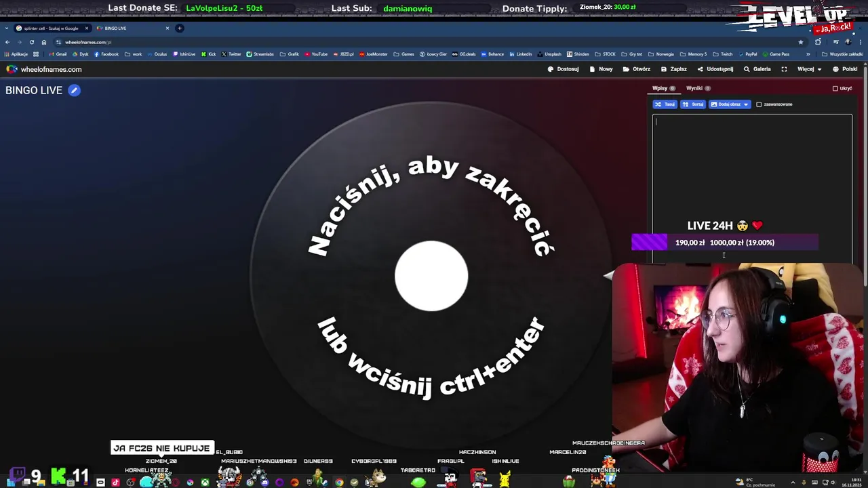Create a new wheel with Nowy

601,69
